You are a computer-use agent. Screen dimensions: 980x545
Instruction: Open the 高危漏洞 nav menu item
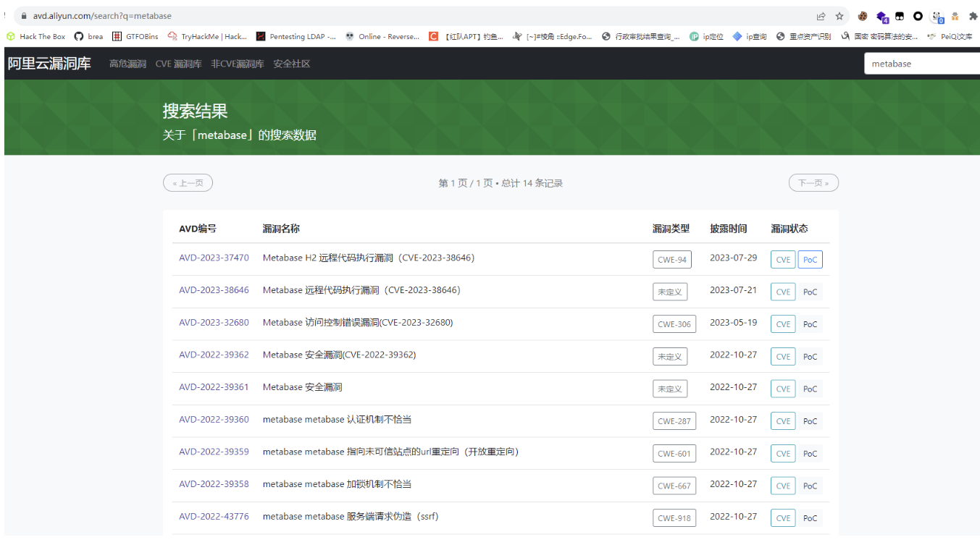(x=127, y=64)
